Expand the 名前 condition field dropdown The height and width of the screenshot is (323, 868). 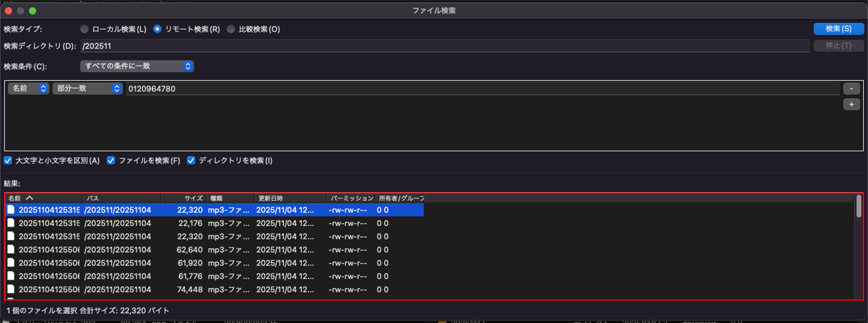[x=29, y=89]
